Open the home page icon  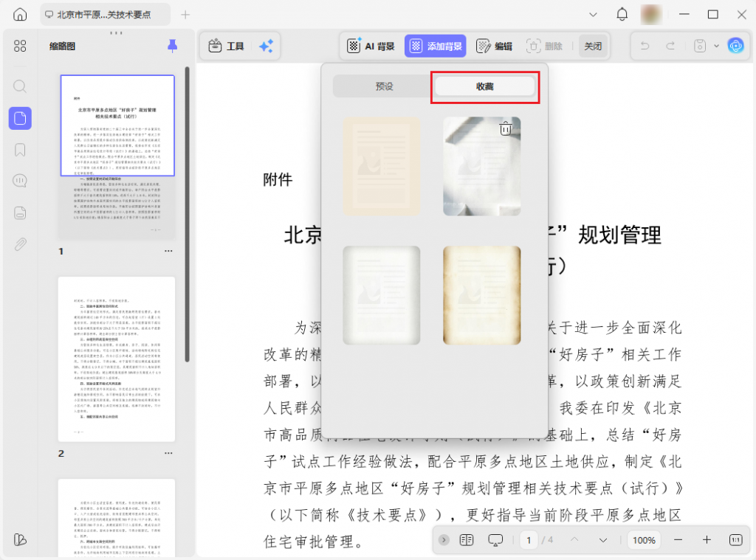pyautogui.click(x=20, y=15)
